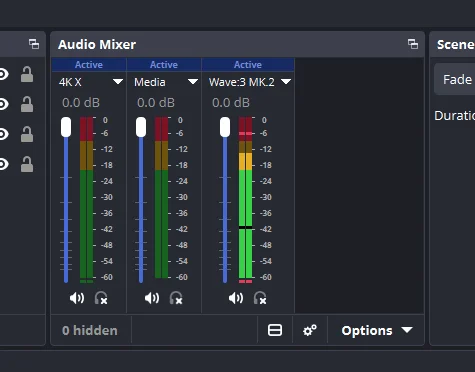Viewport: 475px width, 372px height.
Task: Click the 0.0 dB value for 4K X
Action: pos(81,103)
